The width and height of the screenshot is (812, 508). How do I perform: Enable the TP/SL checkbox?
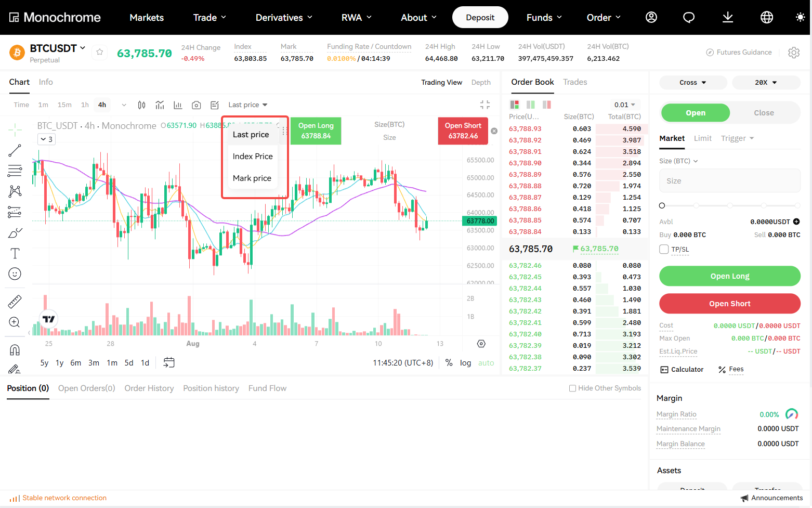click(664, 249)
